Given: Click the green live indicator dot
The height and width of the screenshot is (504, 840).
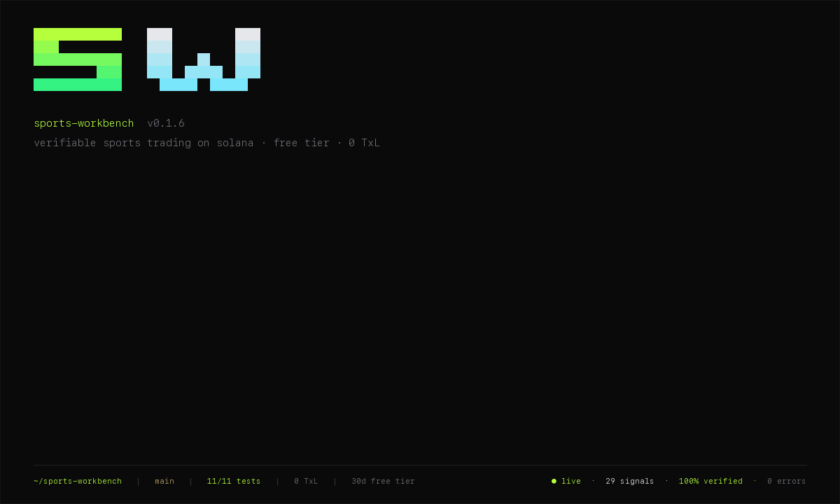Looking at the screenshot, I should (554, 481).
